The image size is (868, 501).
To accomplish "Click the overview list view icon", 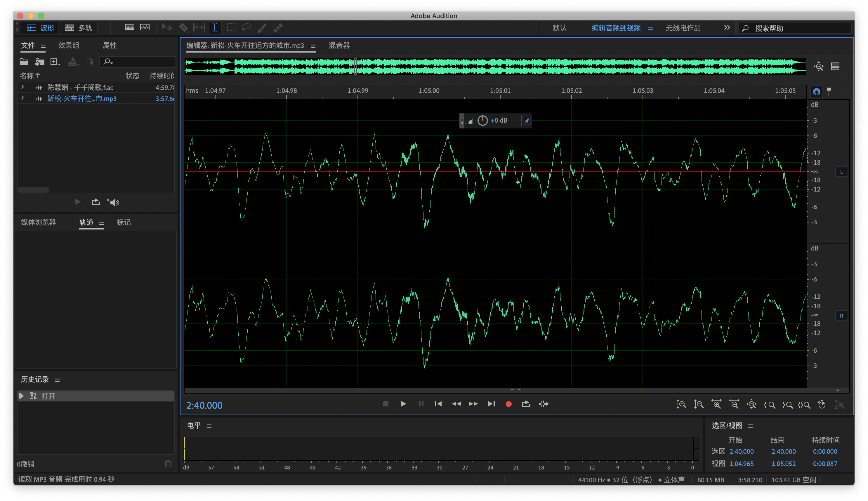I will (x=835, y=66).
